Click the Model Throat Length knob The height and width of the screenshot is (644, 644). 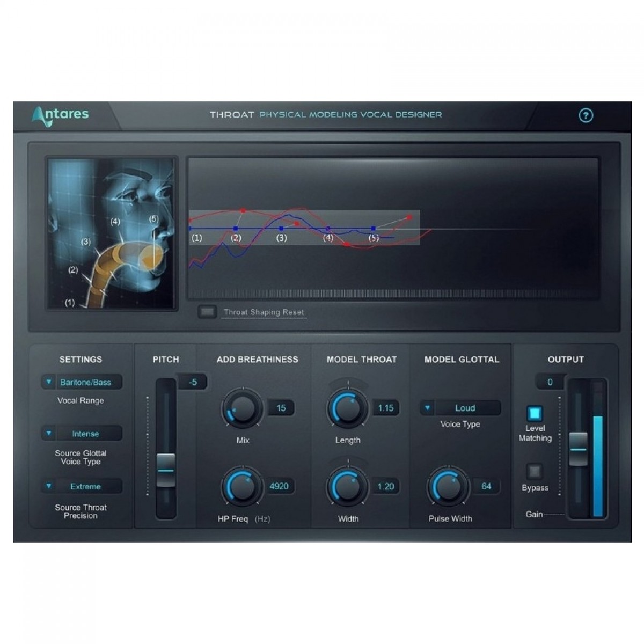[x=347, y=409]
